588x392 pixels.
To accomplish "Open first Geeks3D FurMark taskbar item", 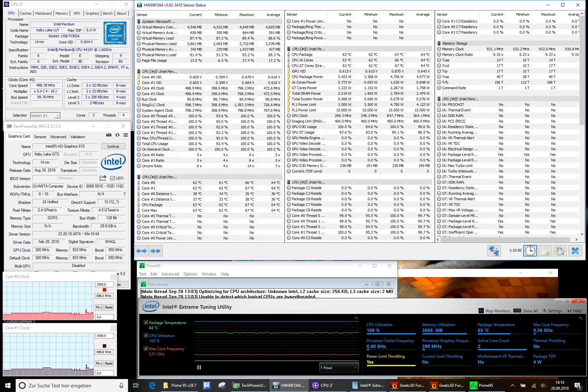I will click(407, 385).
